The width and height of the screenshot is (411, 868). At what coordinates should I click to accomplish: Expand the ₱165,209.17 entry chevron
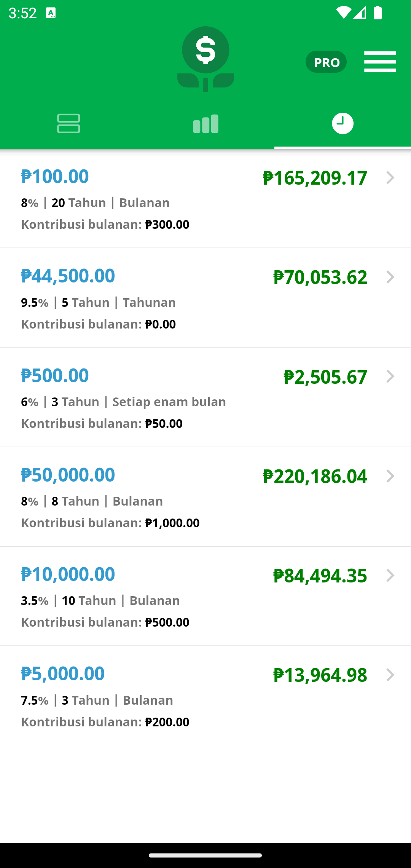(x=390, y=178)
